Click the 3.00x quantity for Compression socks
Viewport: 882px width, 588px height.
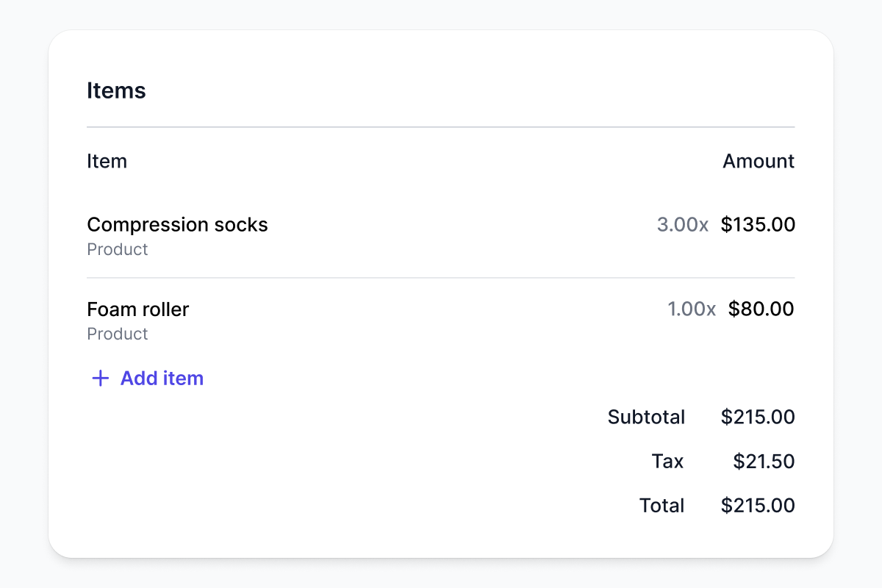pyautogui.click(x=682, y=224)
